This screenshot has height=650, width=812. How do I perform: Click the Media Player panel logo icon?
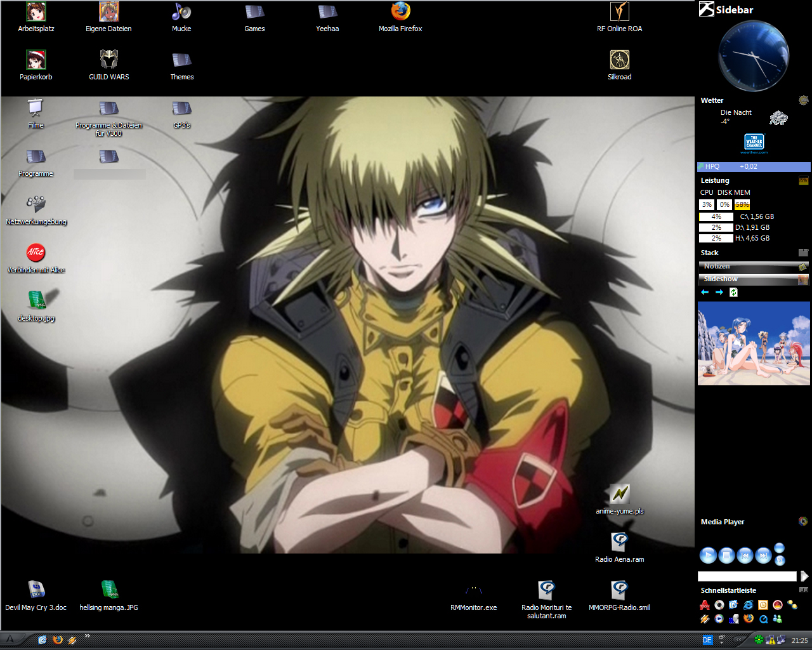click(x=803, y=522)
